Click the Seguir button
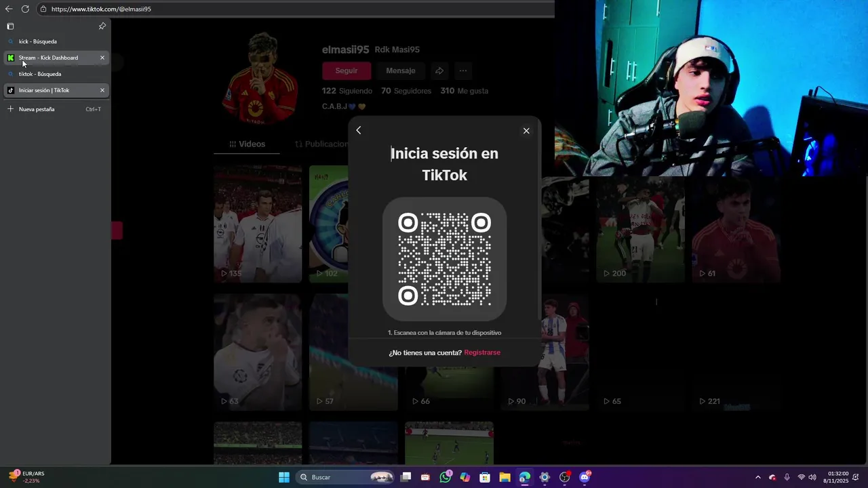Image resolution: width=868 pixels, height=488 pixels. [x=347, y=70]
